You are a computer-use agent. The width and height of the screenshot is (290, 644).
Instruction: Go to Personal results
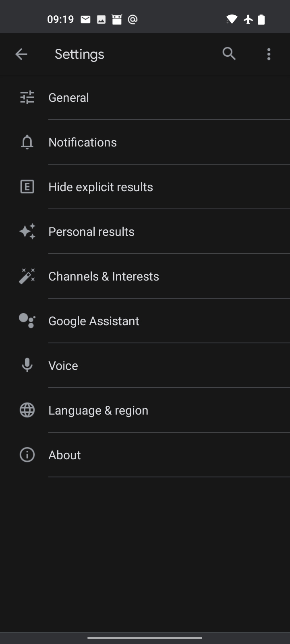[x=91, y=231]
